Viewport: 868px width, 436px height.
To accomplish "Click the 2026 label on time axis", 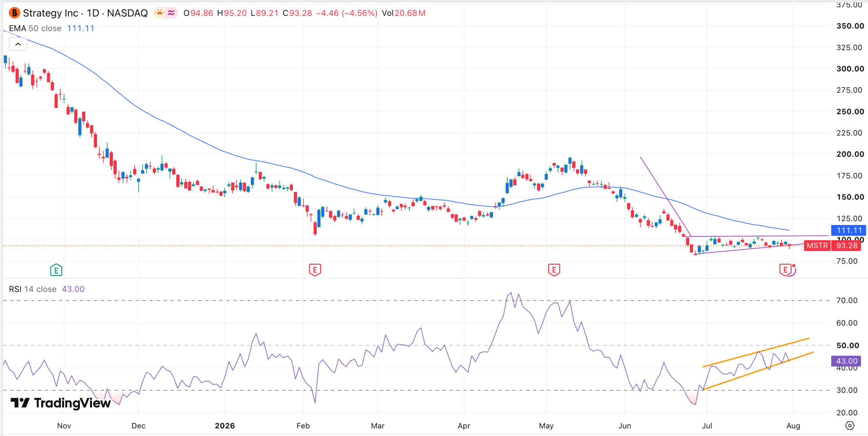I will click(225, 426).
